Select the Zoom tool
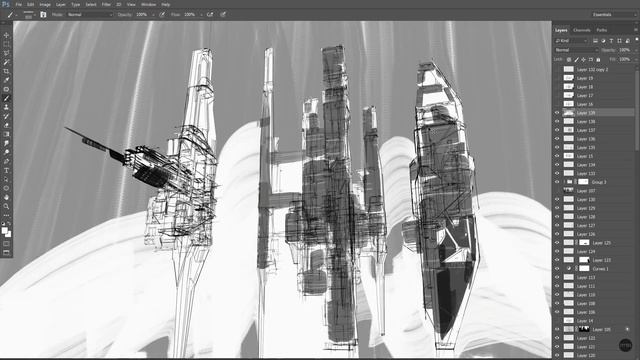 click(x=6, y=206)
